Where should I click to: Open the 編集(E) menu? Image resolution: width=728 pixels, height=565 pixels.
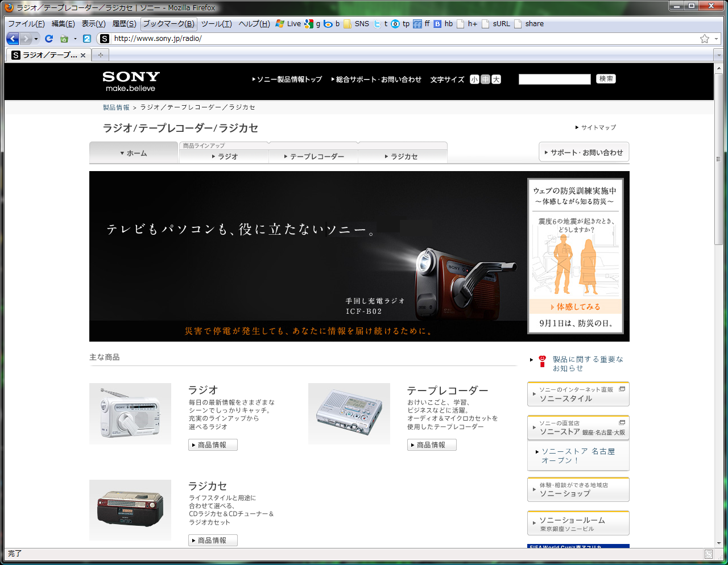point(63,24)
